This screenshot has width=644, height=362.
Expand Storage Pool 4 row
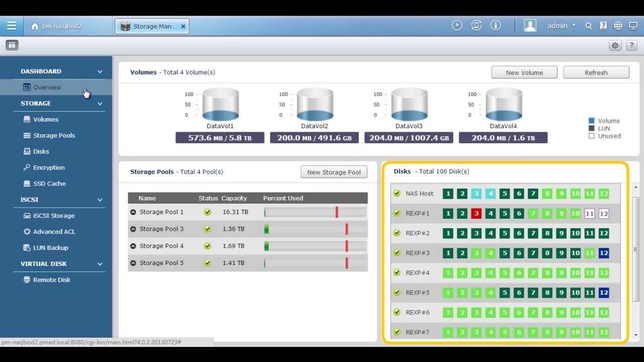coord(133,246)
